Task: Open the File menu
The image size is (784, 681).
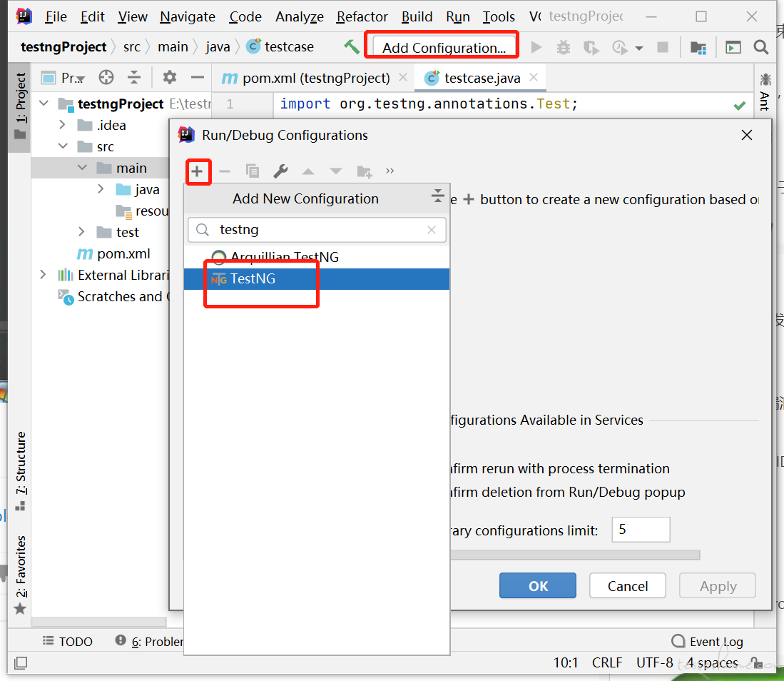Action: point(56,16)
